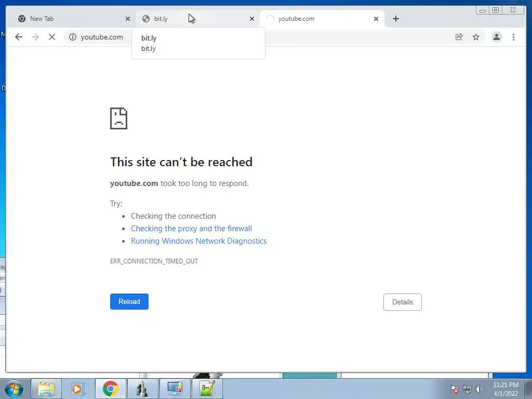532x399 pixels.
Task: Launch Windows Media Player from taskbar
Action: pyautogui.click(x=78, y=389)
